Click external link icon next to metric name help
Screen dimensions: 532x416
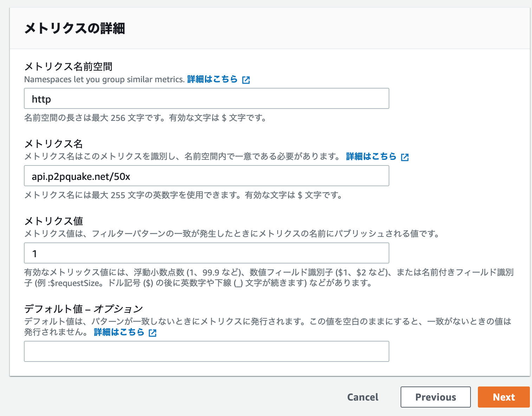(405, 157)
